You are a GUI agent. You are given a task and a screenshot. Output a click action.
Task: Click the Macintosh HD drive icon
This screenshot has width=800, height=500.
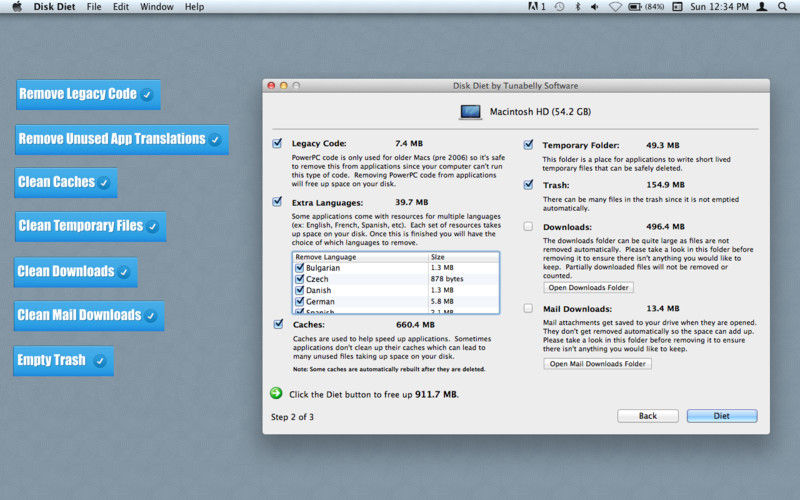pyautogui.click(x=470, y=112)
